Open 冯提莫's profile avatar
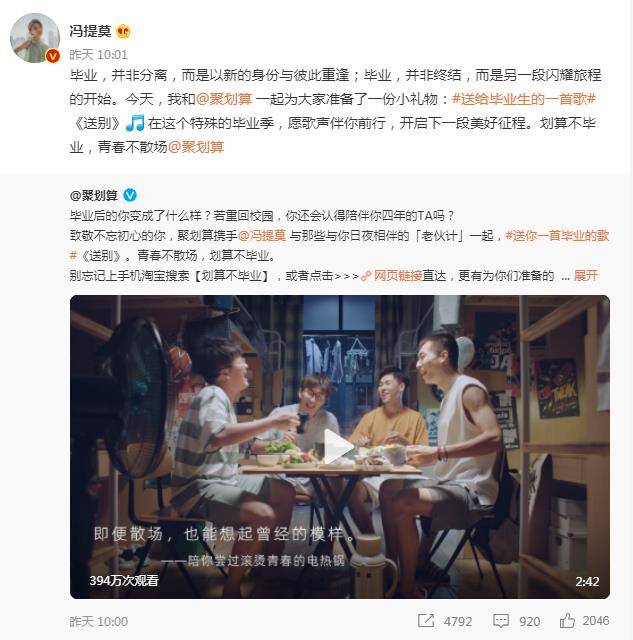 point(35,38)
